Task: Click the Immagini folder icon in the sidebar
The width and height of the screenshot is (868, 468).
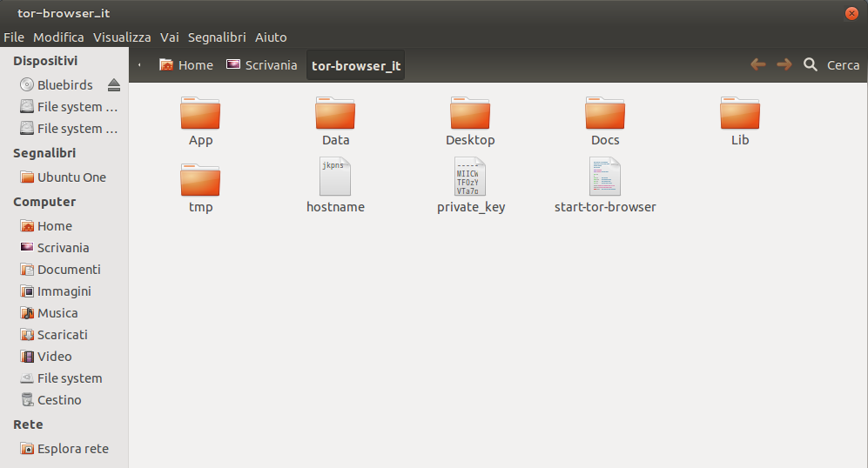Action: (27, 291)
